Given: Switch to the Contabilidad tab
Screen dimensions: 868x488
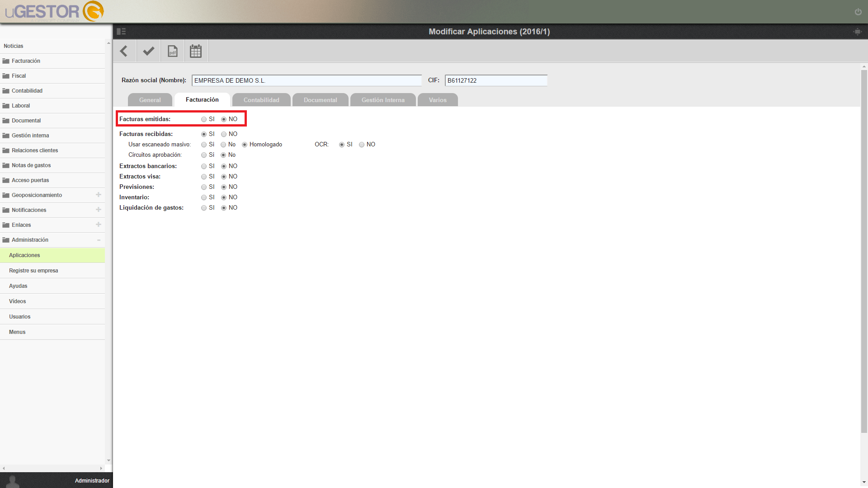Looking at the screenshot, I should click(x=261, y=100).
